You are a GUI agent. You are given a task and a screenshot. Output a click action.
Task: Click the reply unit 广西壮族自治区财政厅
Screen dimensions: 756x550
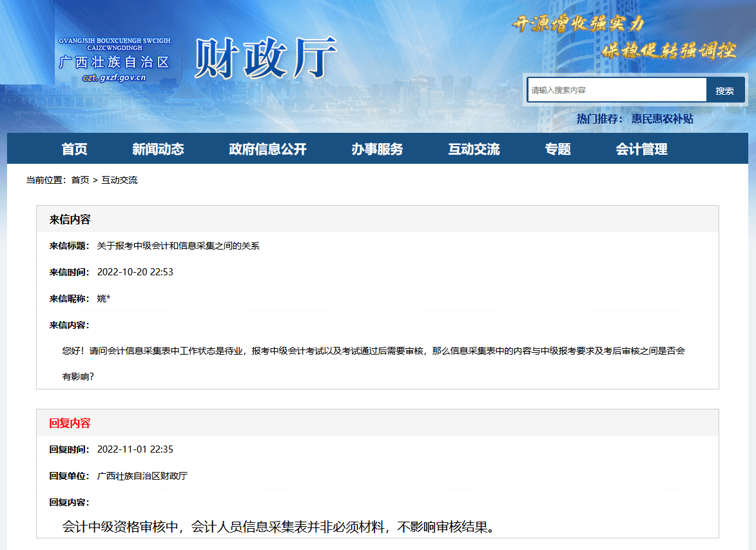pos(142,476)
